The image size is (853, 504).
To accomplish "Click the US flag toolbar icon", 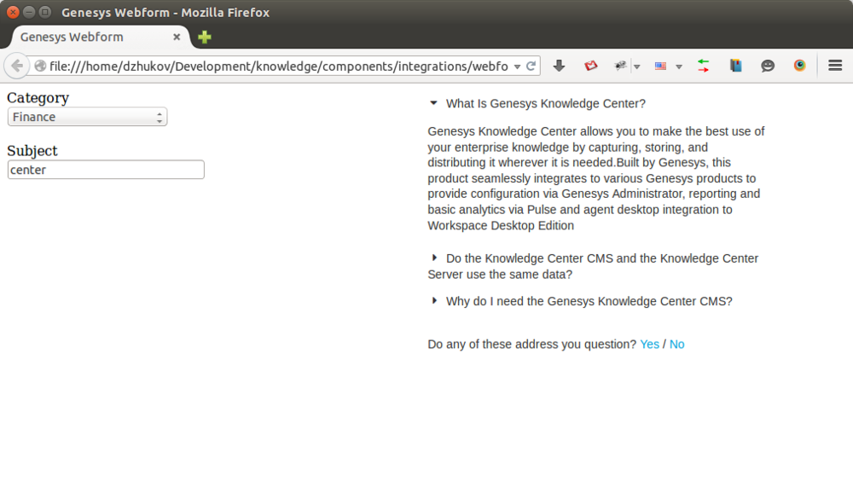I will [660, 67].
